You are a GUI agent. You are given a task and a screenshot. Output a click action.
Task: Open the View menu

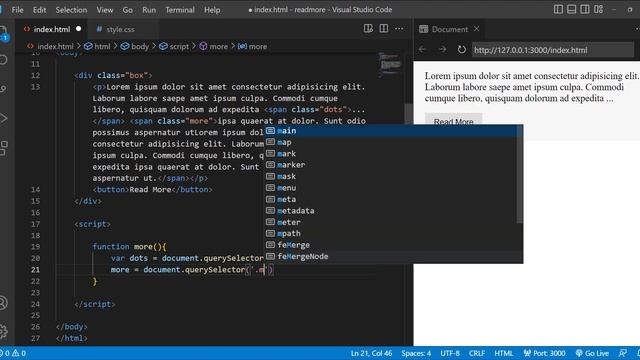click(x=104, y=10)
